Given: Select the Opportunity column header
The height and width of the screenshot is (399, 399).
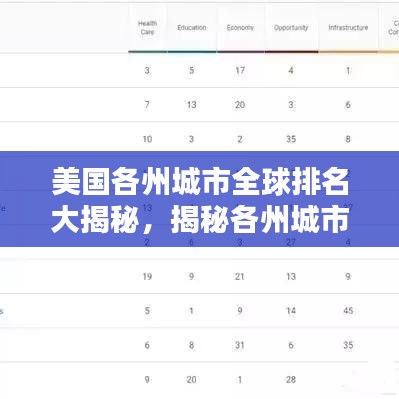Looking at the screenshot, I should coord(291,28).
